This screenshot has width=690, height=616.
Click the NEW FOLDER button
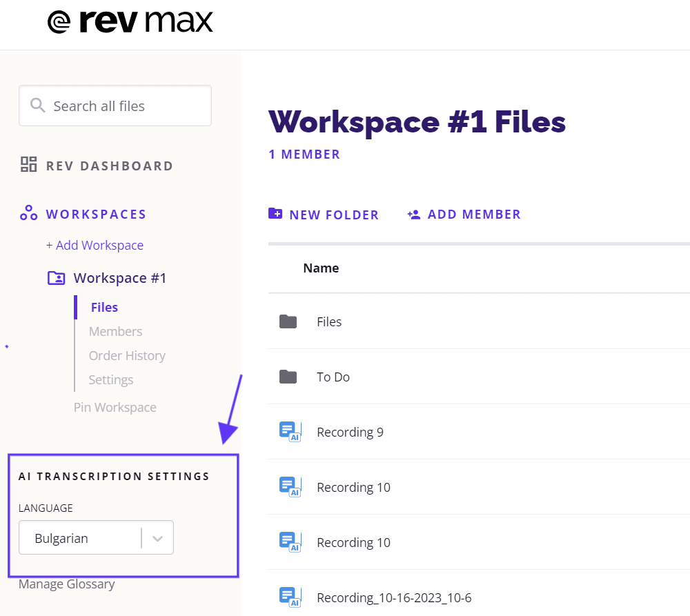pyautogui.click(x=324, y=215)
